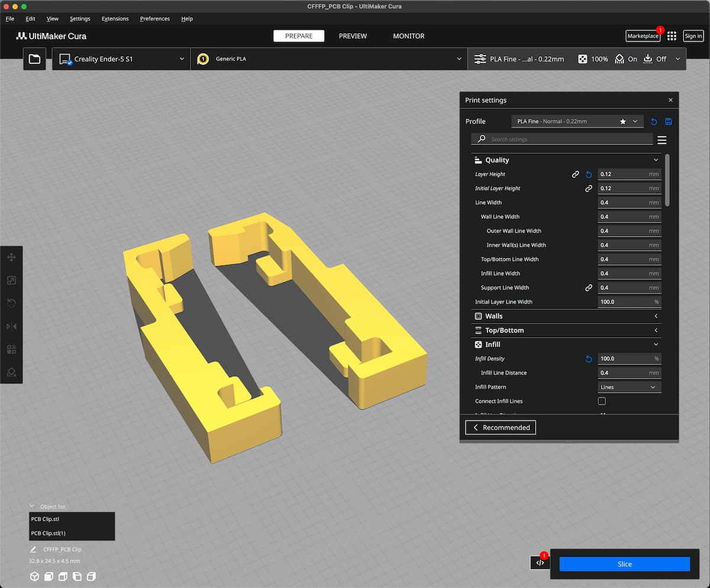Open the Generic PLA material dropdown

click(x=329, y=59)
